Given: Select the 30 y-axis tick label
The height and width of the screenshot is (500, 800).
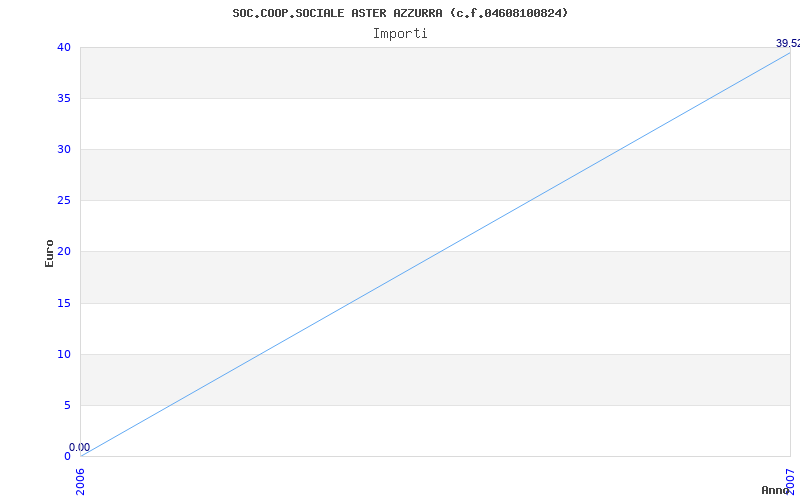Looking at the screenshot, I should 64,149.
